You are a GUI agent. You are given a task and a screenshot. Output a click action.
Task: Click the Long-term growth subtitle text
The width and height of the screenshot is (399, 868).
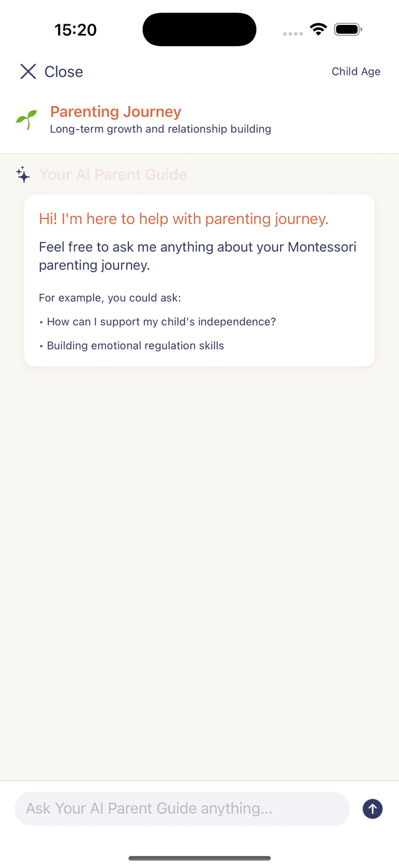(x=160, y=129)
